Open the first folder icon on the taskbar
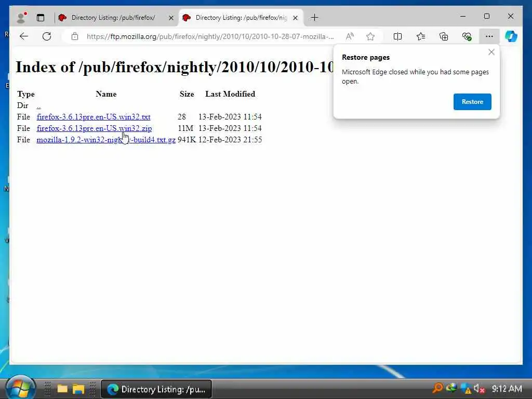Viewport: 532px width, 399px height. [x=62, y=389]
